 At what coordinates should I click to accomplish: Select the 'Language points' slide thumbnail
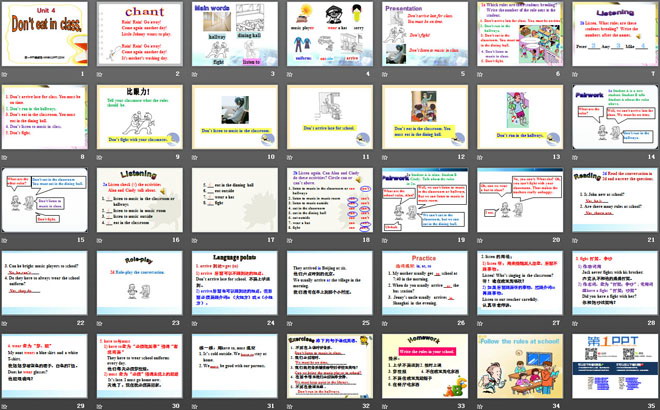235,283
